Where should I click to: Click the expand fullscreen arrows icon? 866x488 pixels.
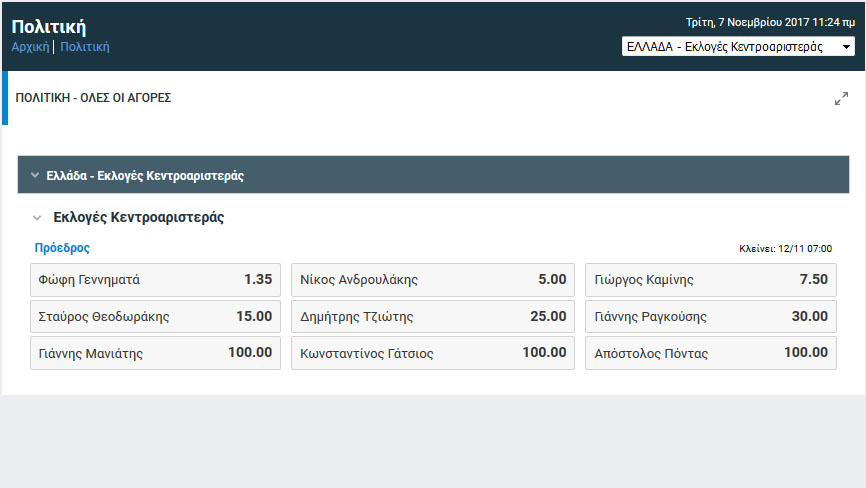coord(841,99)
